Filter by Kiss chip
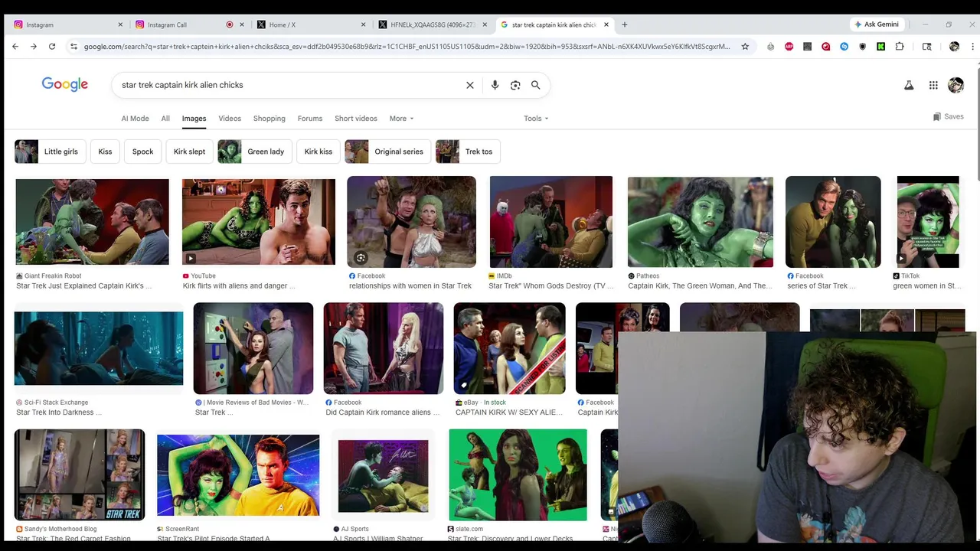 point(105,152)
